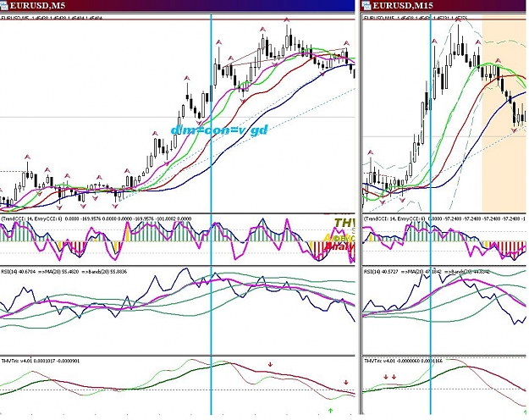Click the RSI(14) 40.5727 label in M15
The width and height of the screenshot is (529, 420).
(x=381, y=272)
